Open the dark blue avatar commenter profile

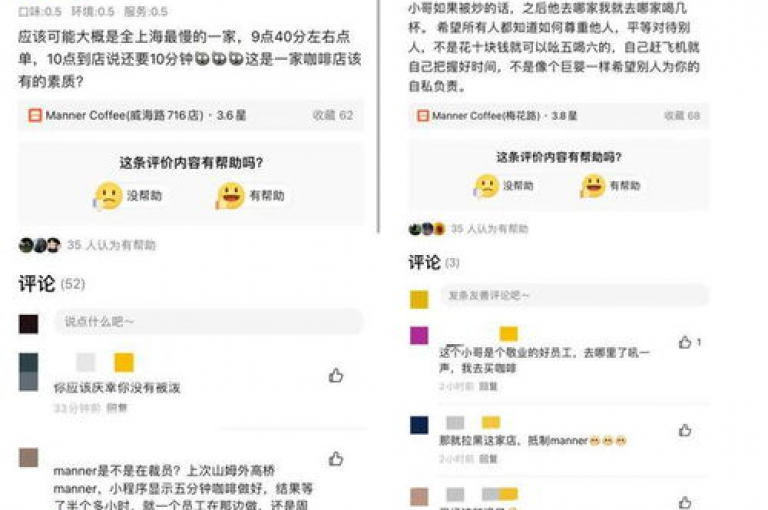coord(419,425)
